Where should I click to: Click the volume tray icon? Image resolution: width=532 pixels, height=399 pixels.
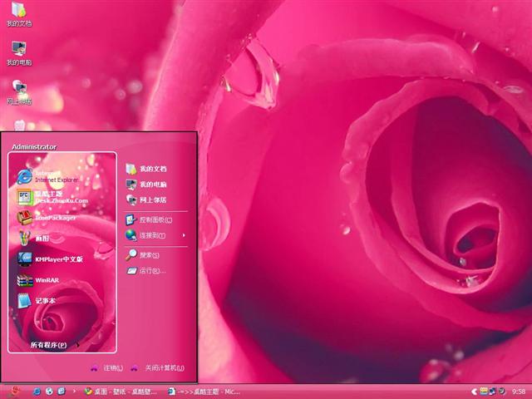pos(501,392)
